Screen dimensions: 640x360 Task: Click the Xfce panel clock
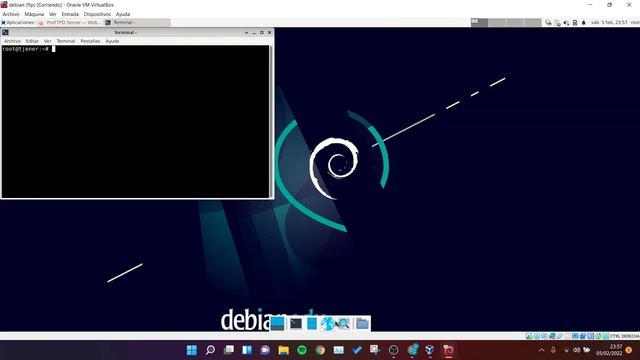pos(609,22)
